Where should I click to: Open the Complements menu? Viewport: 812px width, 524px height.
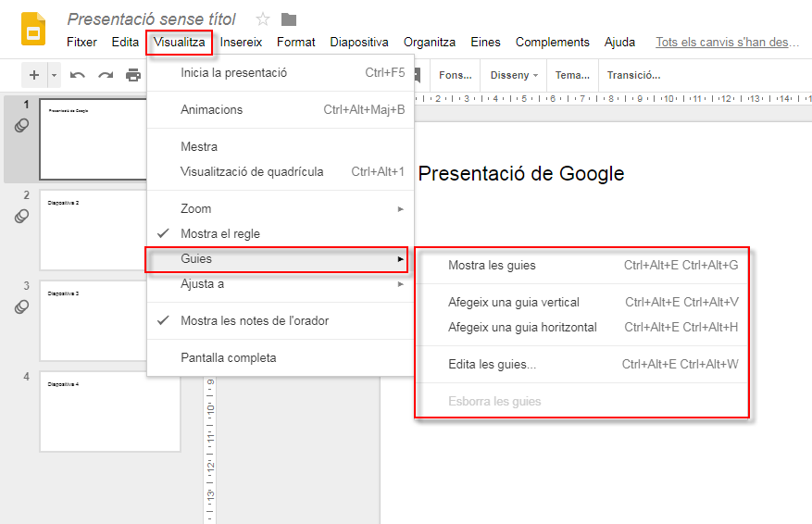[x=552, y=42]
